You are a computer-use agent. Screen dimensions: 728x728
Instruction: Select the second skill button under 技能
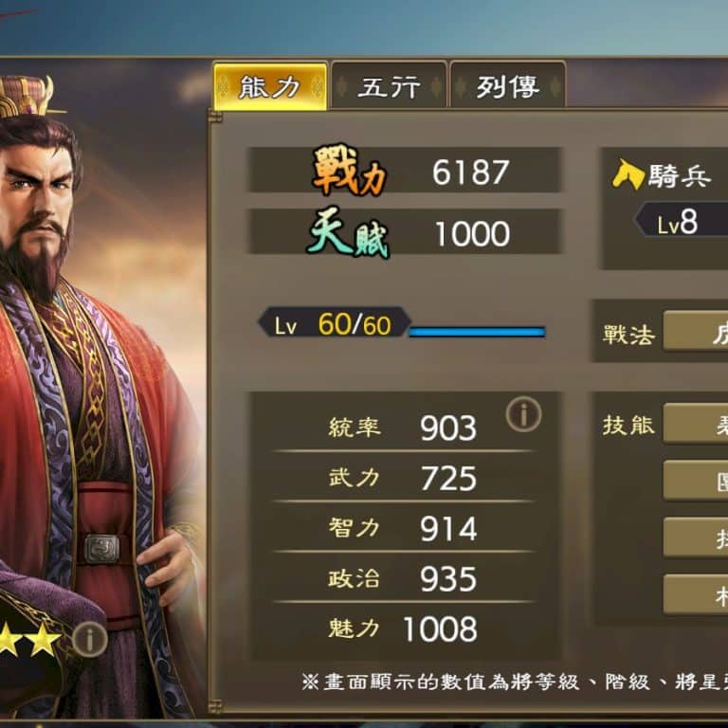tap(696, 480)
